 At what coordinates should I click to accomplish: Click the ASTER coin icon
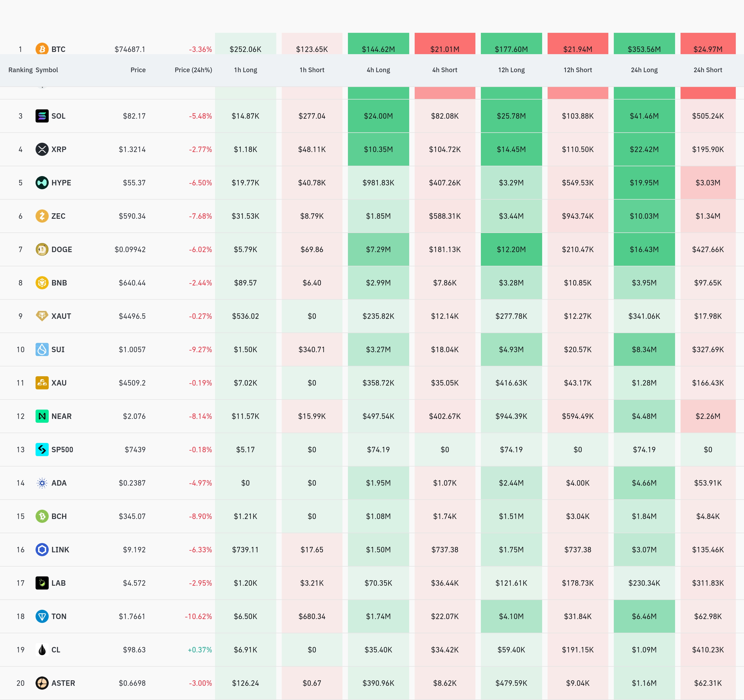pyautogui.click(x=42, y=683)
